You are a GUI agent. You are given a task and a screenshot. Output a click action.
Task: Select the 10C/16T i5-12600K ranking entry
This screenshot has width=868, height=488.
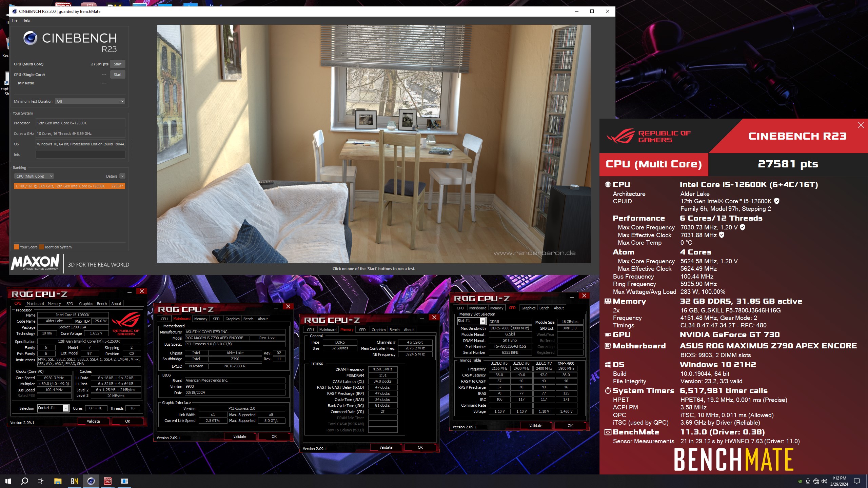coord(70,186)
